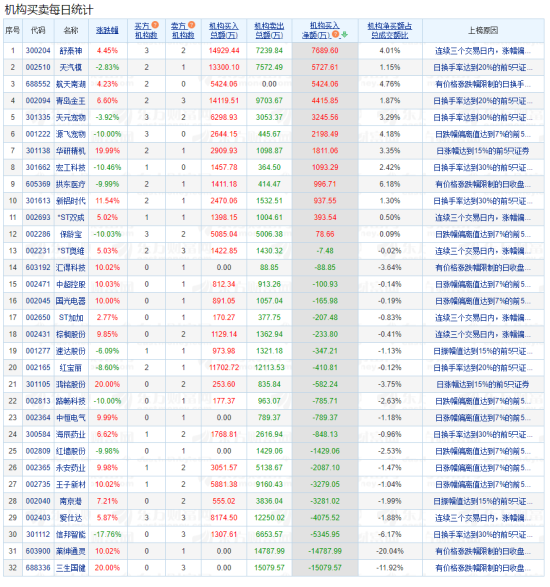The height and width of the screenshot is (587, 550).
Task: Click truncated listing reason for row 300204
Action: tap(483, 51)
